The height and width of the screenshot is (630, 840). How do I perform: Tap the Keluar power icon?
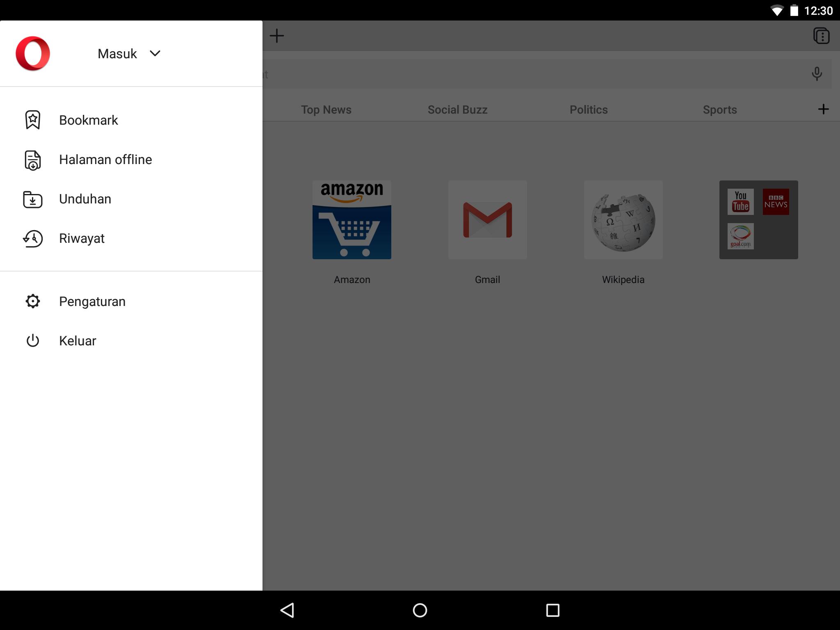(33, 340)
